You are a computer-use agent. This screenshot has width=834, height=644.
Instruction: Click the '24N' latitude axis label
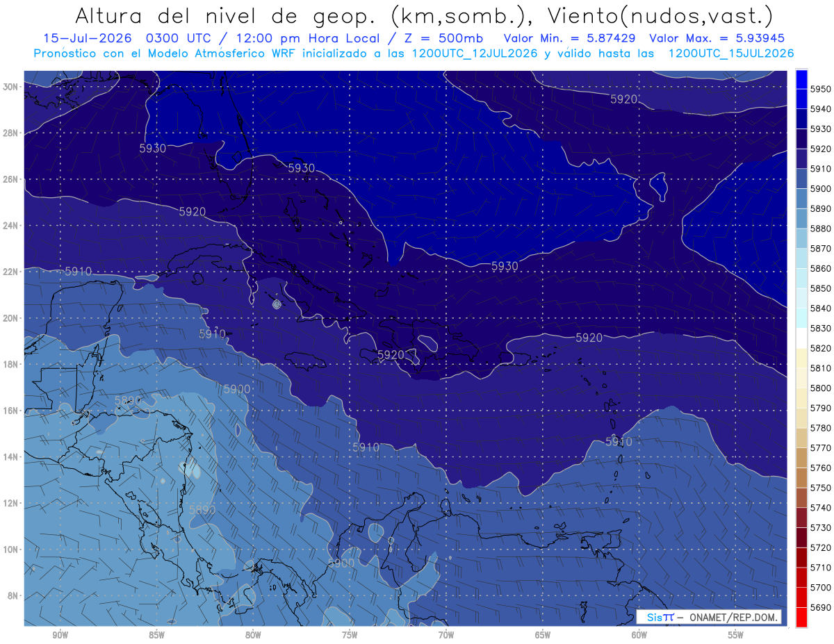[x=11, y=225]
